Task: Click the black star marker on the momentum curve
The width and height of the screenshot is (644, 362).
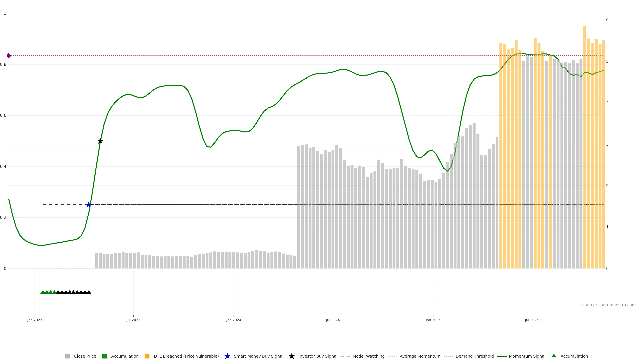Action: tap(100, 141)
